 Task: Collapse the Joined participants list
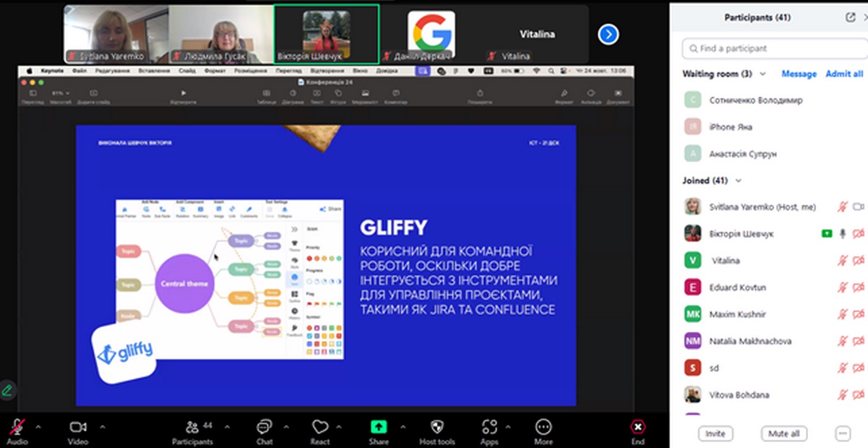click(738, 181)
